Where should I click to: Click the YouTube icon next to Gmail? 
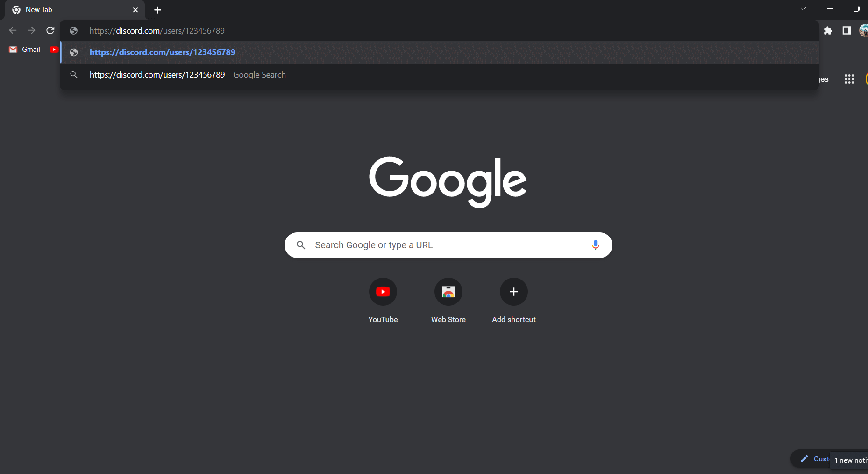[x=54, y=49]
